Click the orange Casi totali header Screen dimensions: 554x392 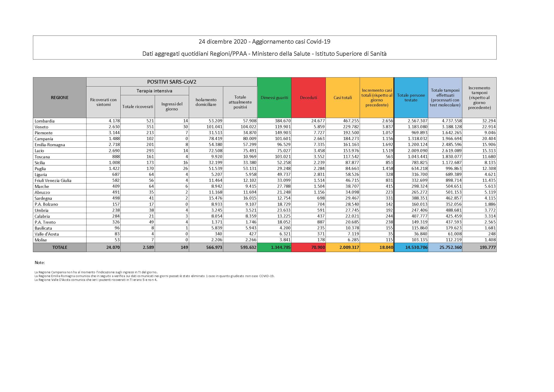pyautogui.click(x=342, y=97)
